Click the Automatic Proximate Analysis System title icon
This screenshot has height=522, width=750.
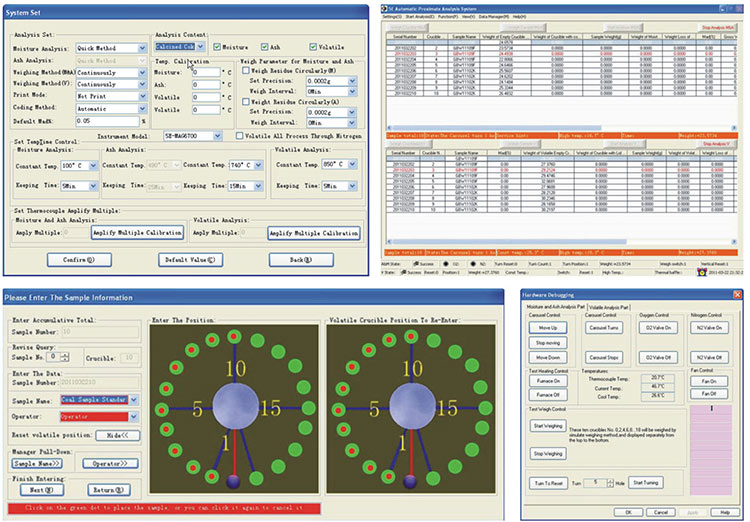(x=384, y=9)
